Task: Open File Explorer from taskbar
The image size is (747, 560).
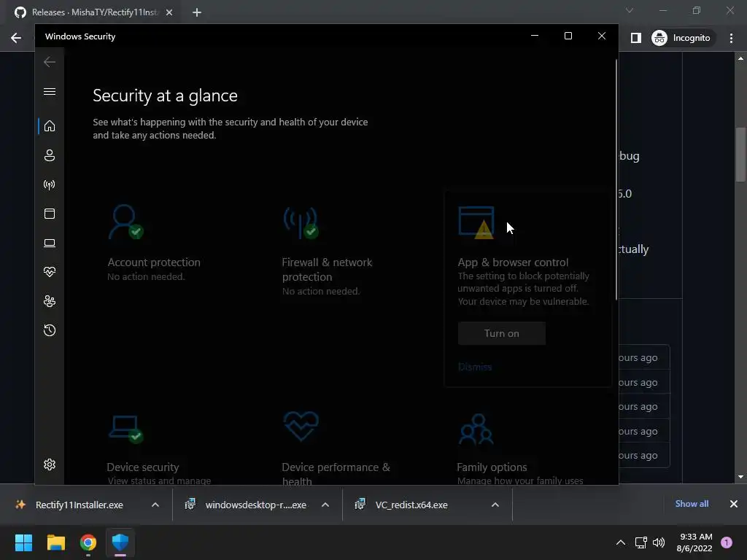Action: (55, 542)
